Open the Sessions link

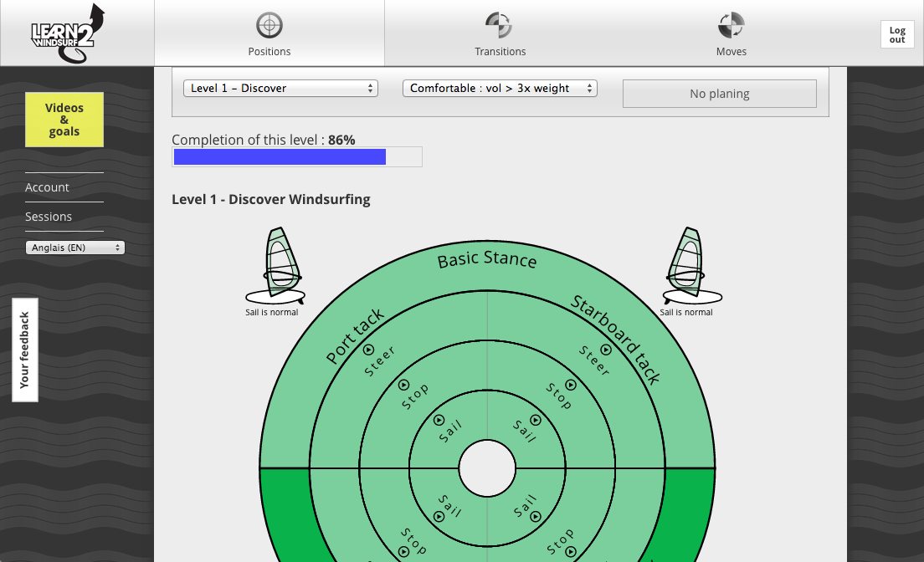49,217
